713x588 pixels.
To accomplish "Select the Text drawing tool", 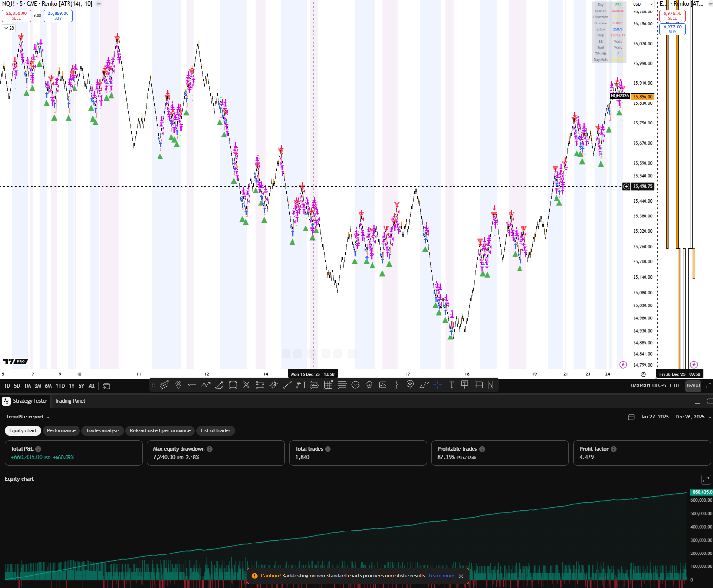I will pos(451,385).
